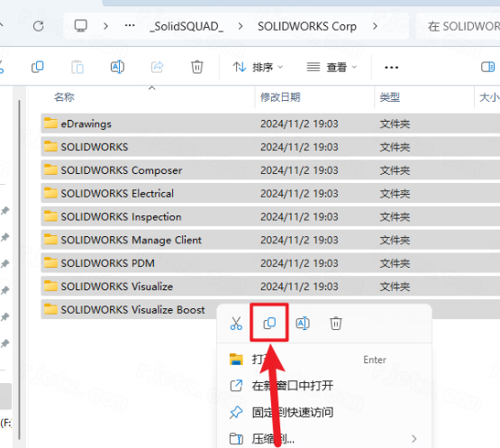Select the SOLIDWORKS Inspection folder
The height and width of the screenshot is (448, 500).
270,216
